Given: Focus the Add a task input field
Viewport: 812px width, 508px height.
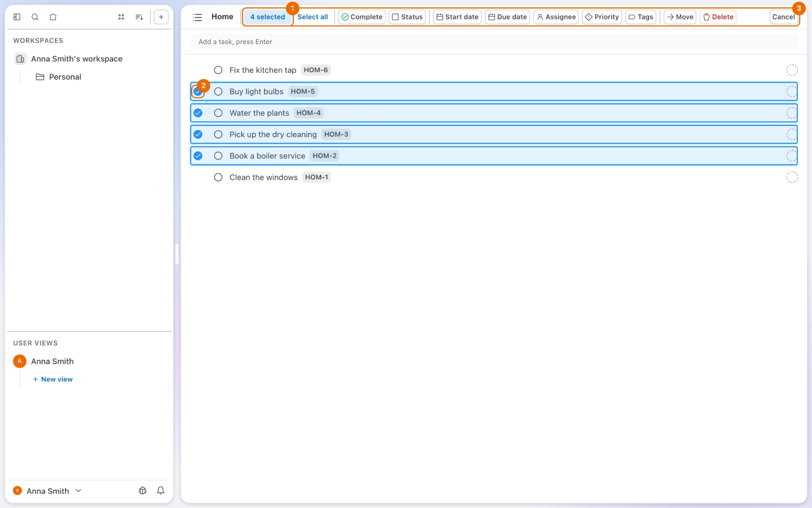Looking at the screenshot, I should (494, 42).
